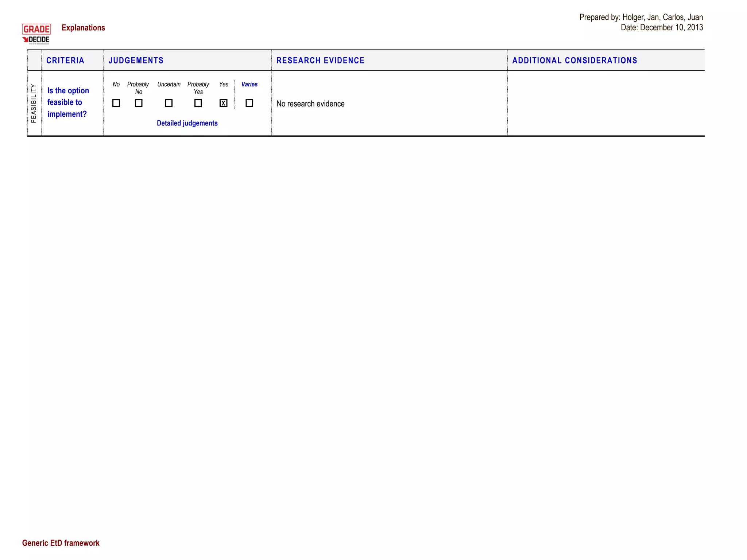The width and height of the screenshot is (747, 560).
Task: Uncheck the marked 'Yes' checkbox
Action: pyautogui.click(x=224, y=103)
